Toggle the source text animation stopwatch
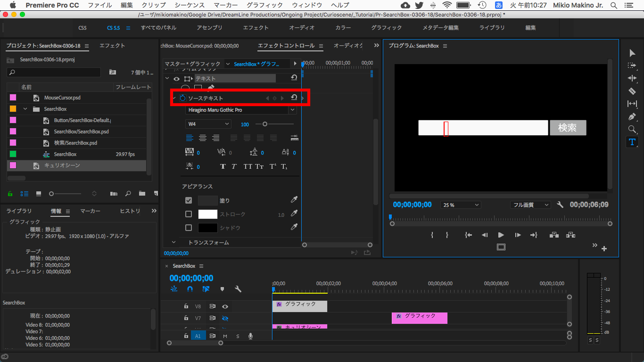 point(182,98)
